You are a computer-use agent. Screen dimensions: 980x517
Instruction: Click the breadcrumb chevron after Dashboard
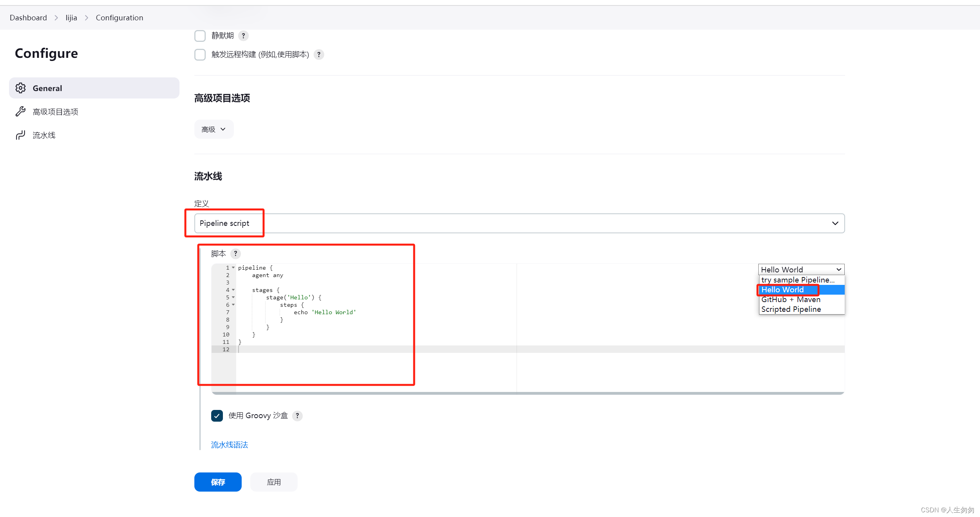coord(56,18)
